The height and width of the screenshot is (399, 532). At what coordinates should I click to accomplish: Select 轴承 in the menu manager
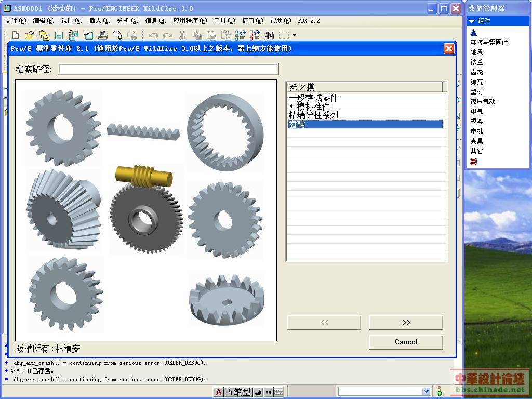click(476, 52)
